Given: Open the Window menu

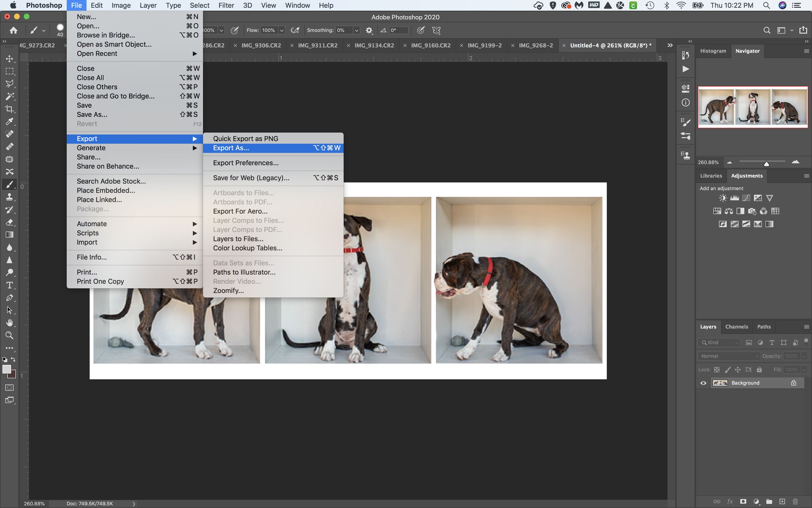Looking at the screenshot, I should 297,5.
